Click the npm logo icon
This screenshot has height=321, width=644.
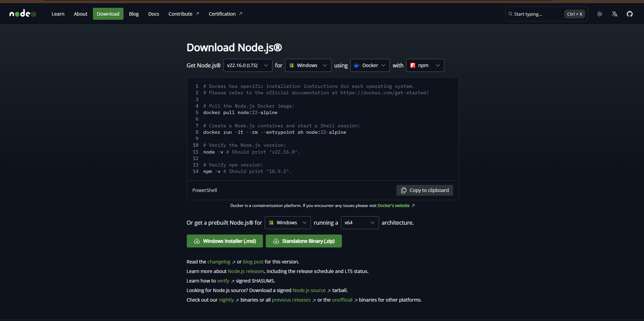tap(413, 65)
